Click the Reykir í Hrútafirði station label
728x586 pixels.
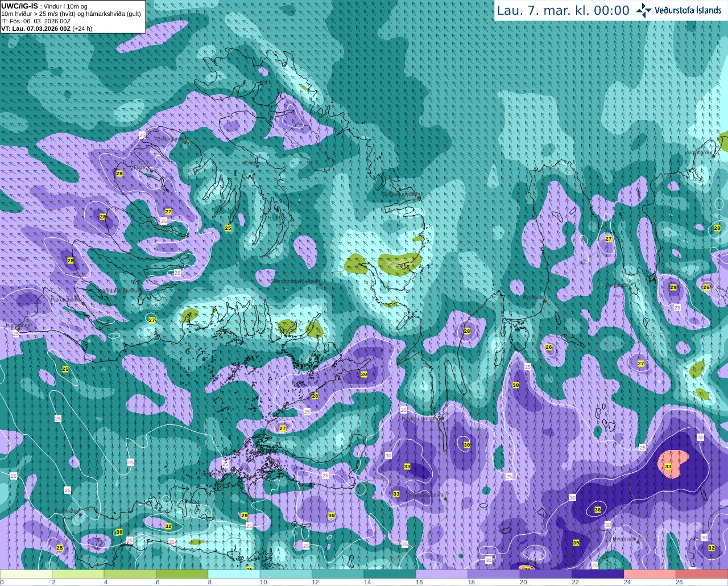pos(422,419)
